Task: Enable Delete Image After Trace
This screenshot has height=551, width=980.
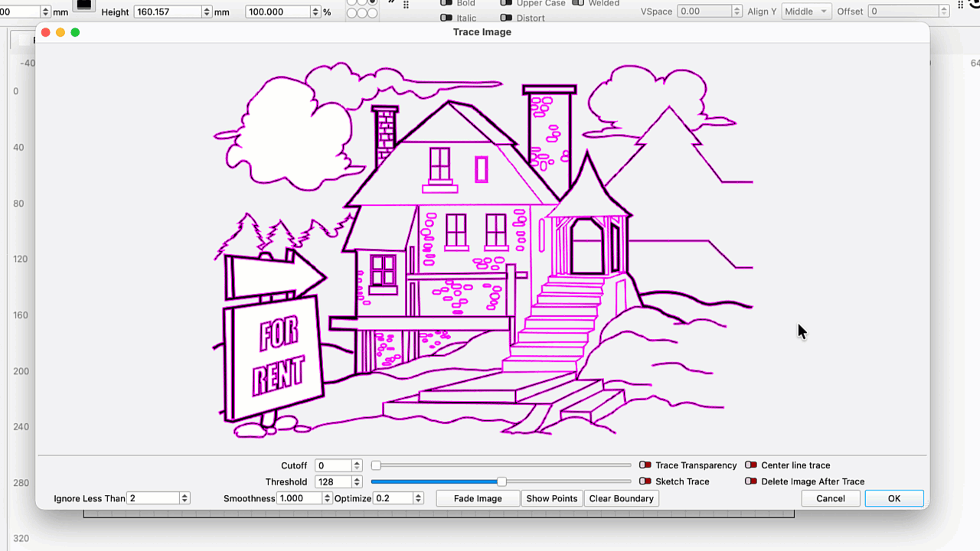Action: point(751,481)
